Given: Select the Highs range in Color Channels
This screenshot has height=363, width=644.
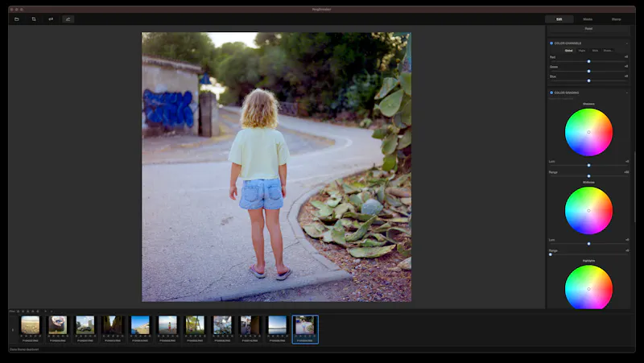Looking at the screenshot, I should [x=582, y=51].
